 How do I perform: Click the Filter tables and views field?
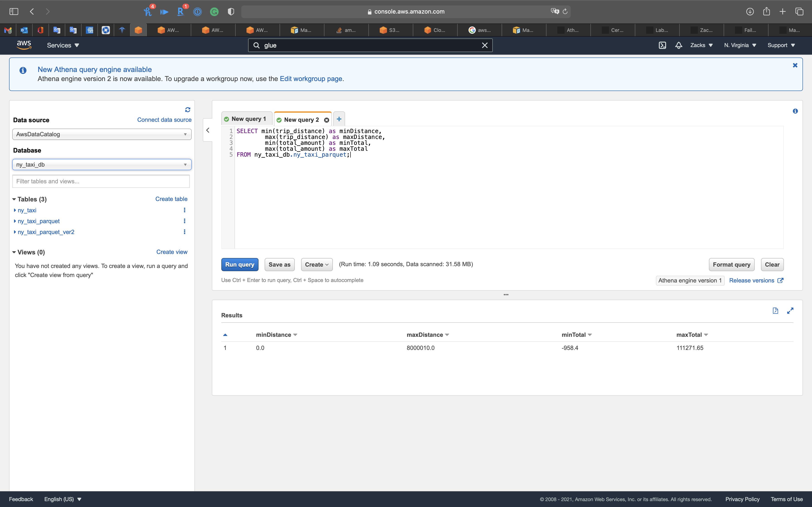pos(101,181)
